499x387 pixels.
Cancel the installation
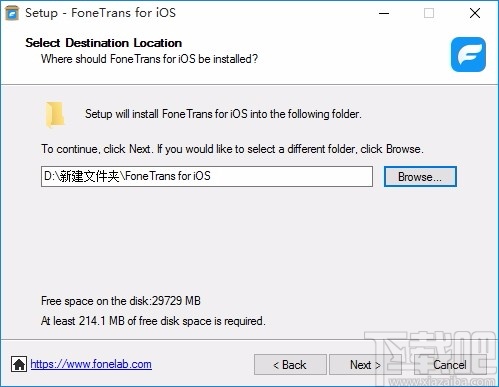[x=450, y=365]
